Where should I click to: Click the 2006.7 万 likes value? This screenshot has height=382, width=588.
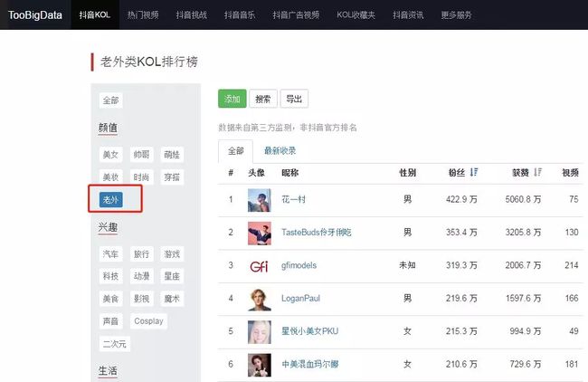click(x=523, y=265)
